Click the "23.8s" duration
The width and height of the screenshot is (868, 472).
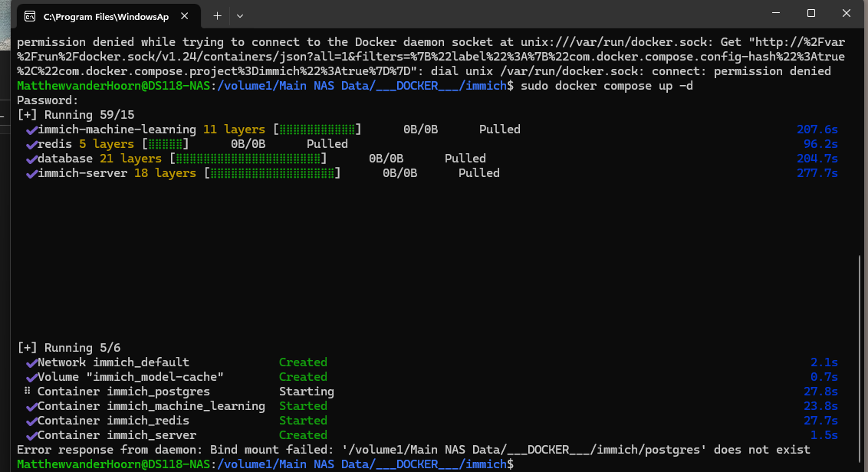(x=820, y=406)
